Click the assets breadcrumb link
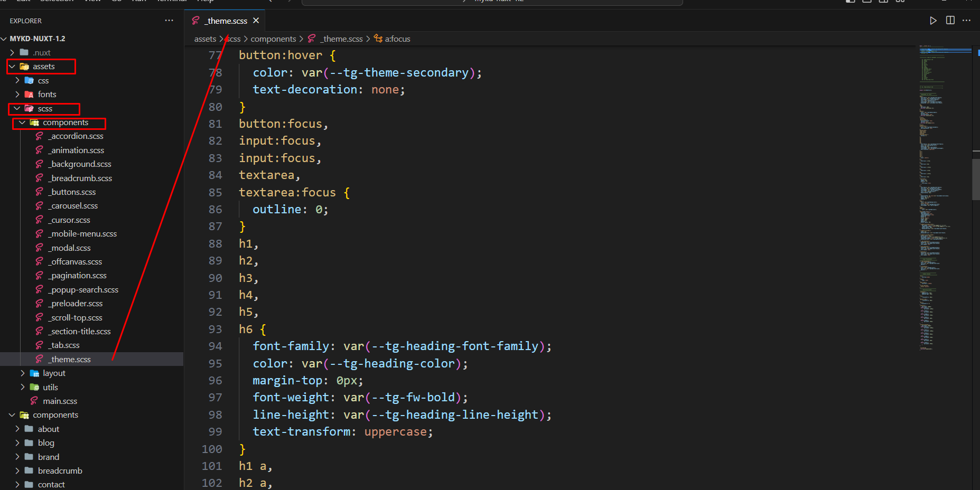This screenshot has height=490, width=980. pos(205,39)
